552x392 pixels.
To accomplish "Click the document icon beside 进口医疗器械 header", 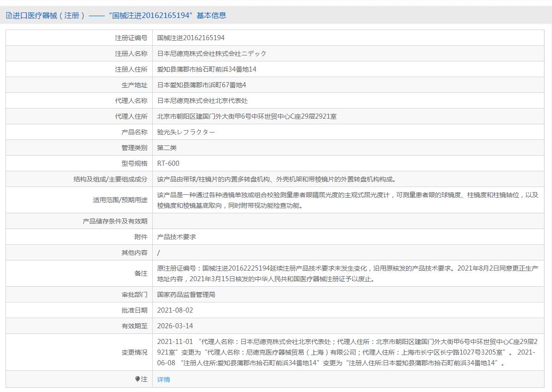I will click(x=9, y=16).
